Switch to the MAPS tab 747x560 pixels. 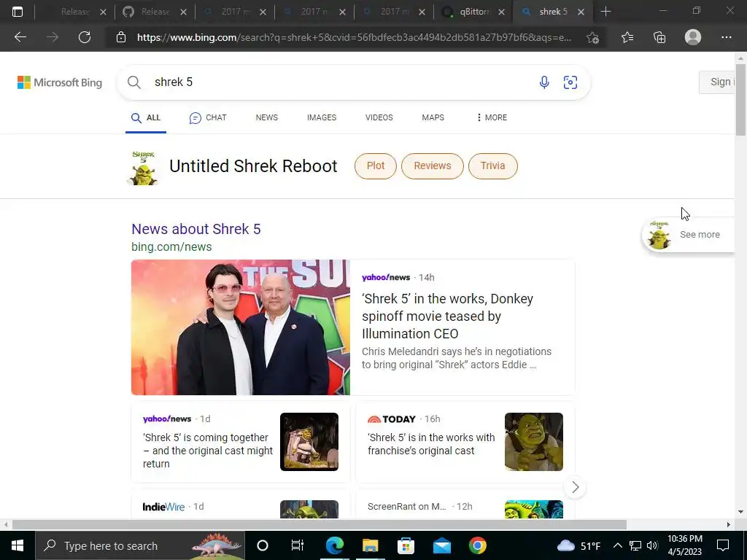point(433,117)
